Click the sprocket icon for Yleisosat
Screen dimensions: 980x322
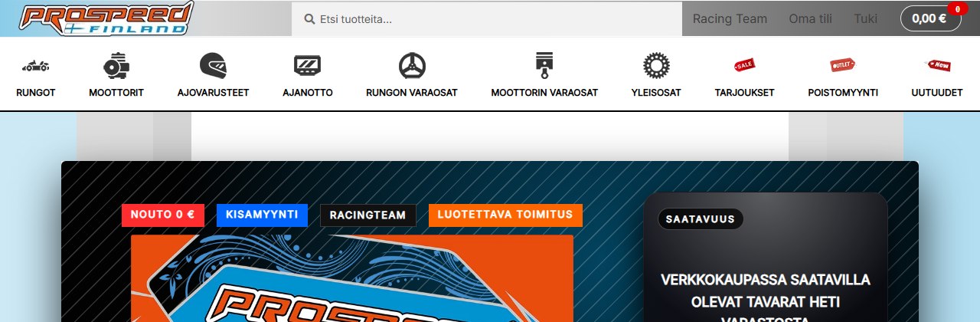click(656, 67)
